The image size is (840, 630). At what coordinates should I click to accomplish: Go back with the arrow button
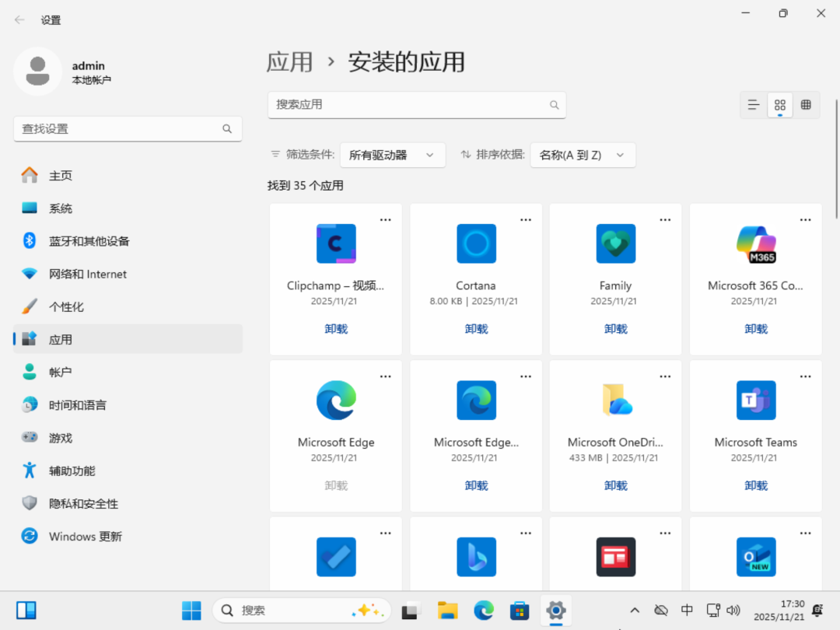[x=19, y=19]
